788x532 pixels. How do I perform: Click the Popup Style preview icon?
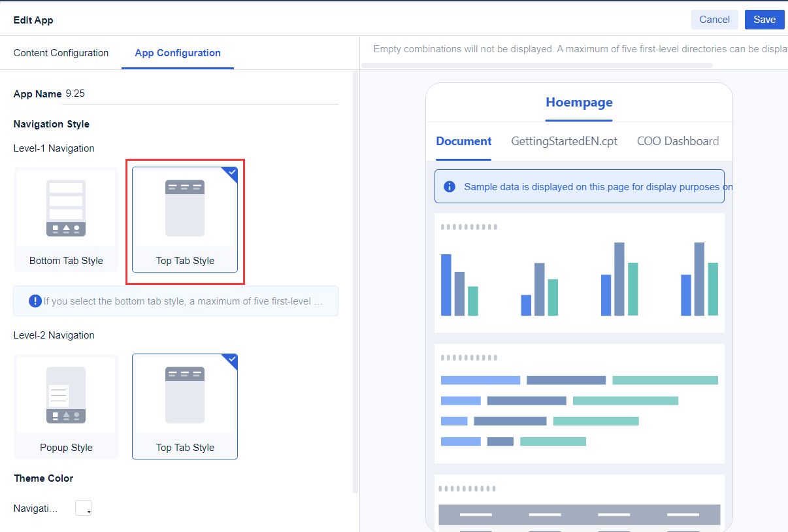[65, 395]
